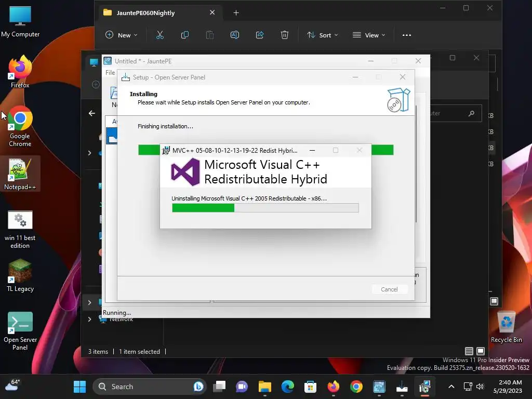Click the Paste icon in File Explorer toolbar
The image size is (532, 399).
(x=210, y=35)
